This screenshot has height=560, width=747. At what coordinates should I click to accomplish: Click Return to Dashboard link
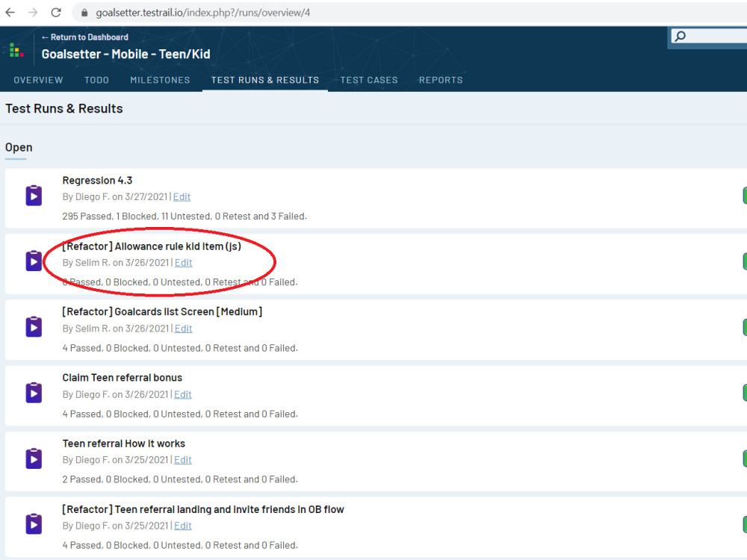click(85, 37)
